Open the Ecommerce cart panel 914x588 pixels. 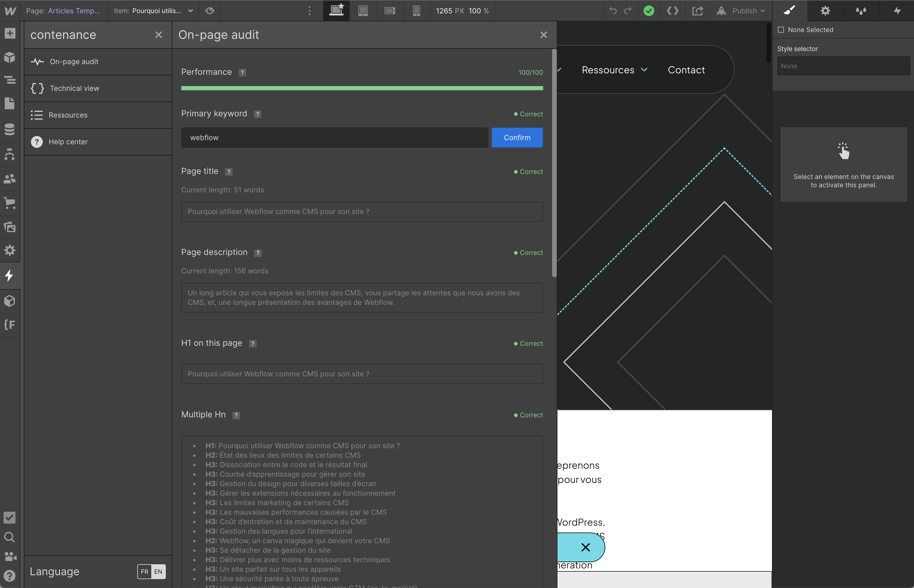pos(10,203)
